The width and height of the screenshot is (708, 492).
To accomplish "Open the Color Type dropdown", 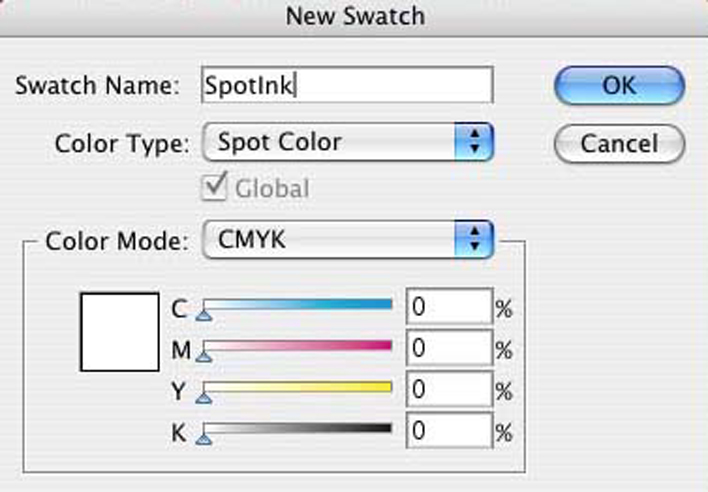I will 348,142.
